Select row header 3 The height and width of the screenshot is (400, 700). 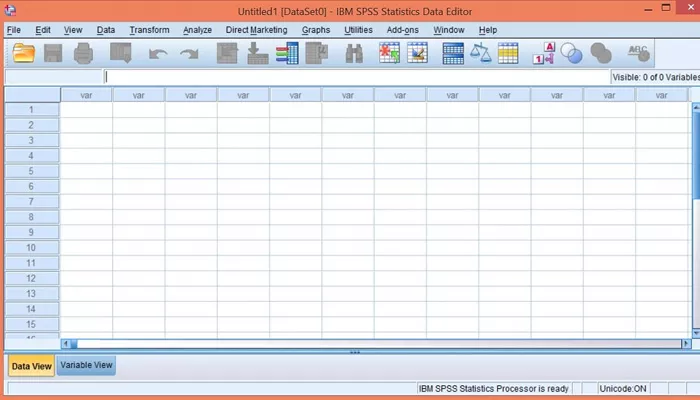tap(32, 140)
